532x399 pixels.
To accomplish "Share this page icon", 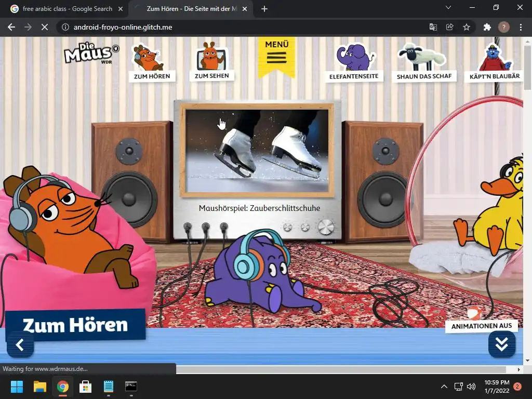I will [x=450, y=27].
